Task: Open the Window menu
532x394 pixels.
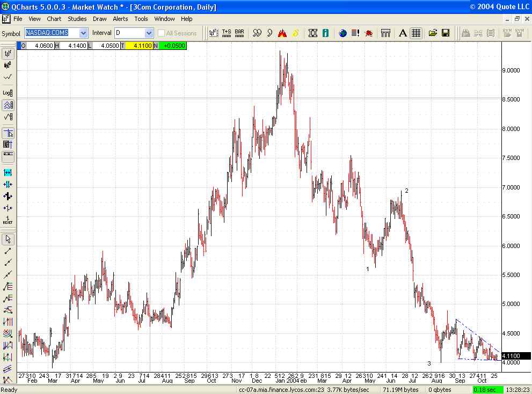Action: click(164, 19)
